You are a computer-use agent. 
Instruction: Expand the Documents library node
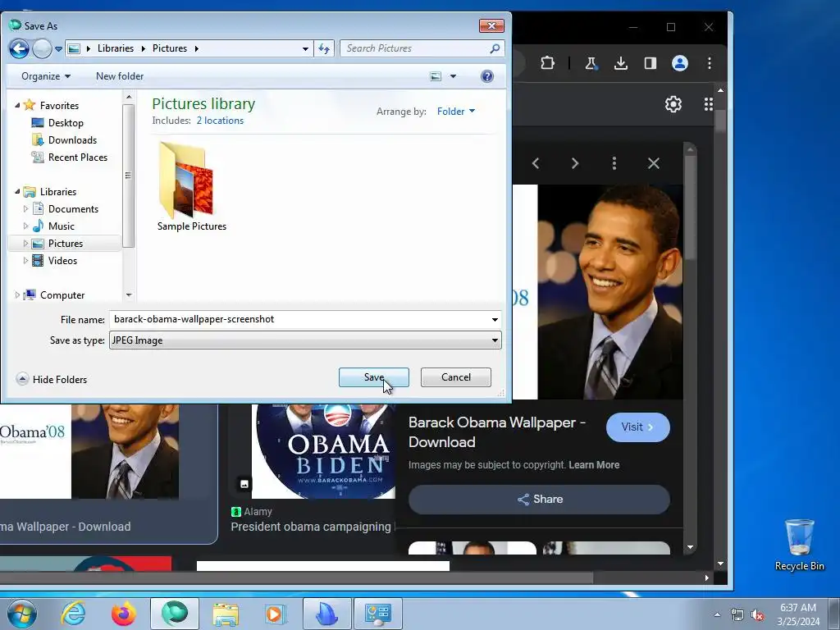point(25,209)
